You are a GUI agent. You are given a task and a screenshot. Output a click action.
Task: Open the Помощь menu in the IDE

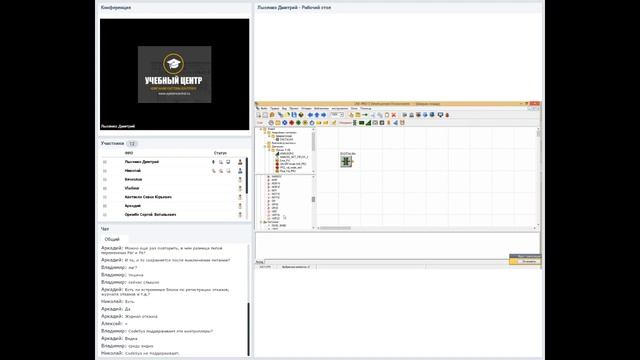(366, 109)
